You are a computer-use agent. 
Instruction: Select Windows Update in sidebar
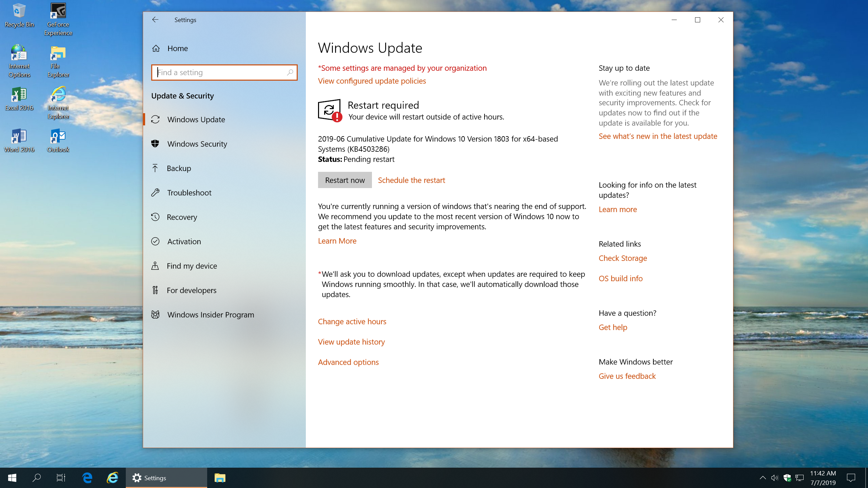224,120
